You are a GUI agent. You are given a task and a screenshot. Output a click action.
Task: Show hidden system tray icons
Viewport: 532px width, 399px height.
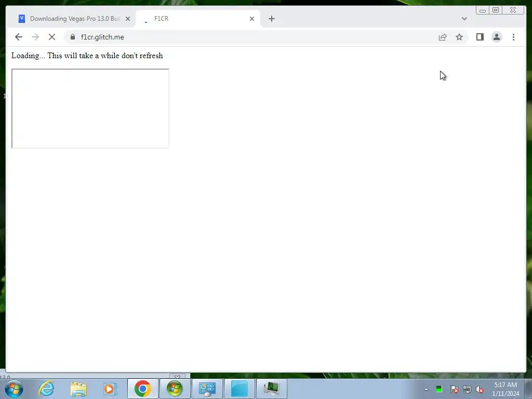(x=426, y=389)
